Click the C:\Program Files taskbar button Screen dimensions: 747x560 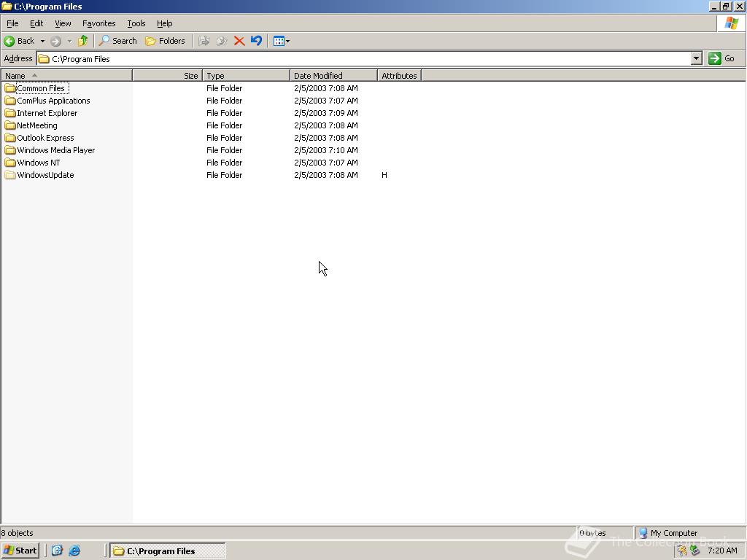(x=168, y=551)
